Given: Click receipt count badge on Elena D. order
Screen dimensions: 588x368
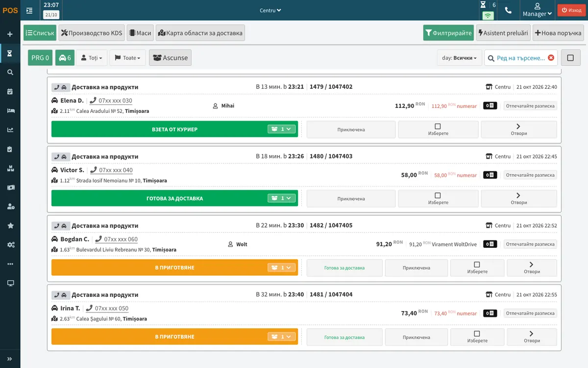Looking at the screenshot, I should click(x=490, y=105).
